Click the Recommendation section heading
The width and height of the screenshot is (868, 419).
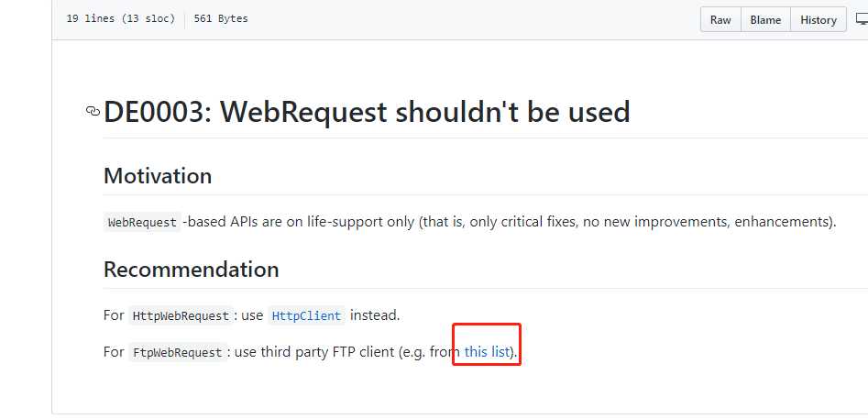coord(191,270)
